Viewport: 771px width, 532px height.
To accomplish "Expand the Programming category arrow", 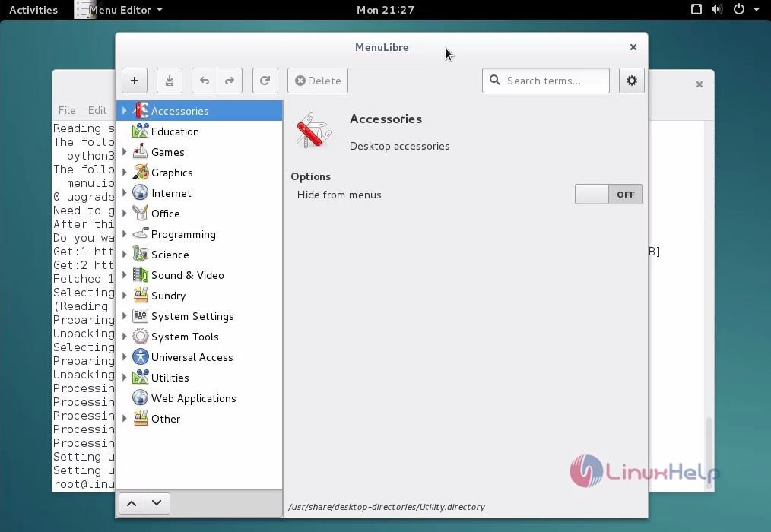I will [x=125, y=234].
